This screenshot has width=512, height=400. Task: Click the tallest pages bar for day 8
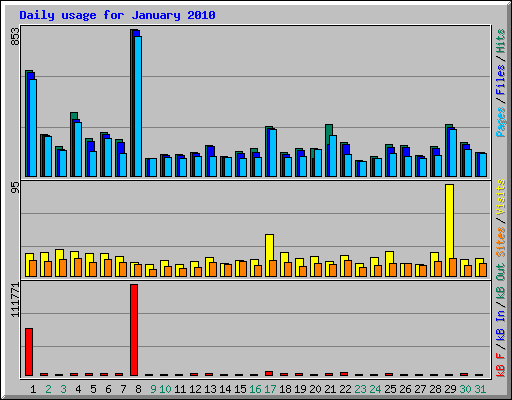pyautogui.click(x=138, y=106)
